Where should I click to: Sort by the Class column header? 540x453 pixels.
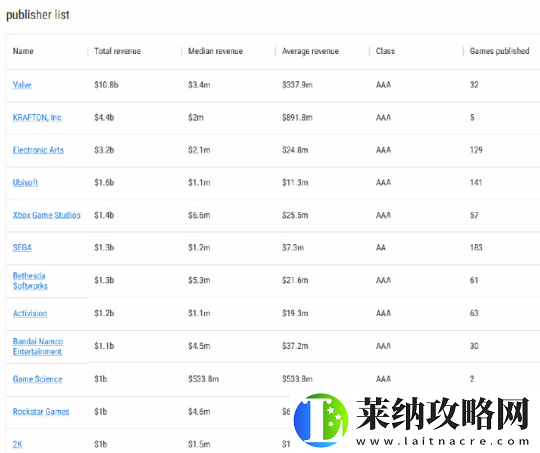(385, 51)
